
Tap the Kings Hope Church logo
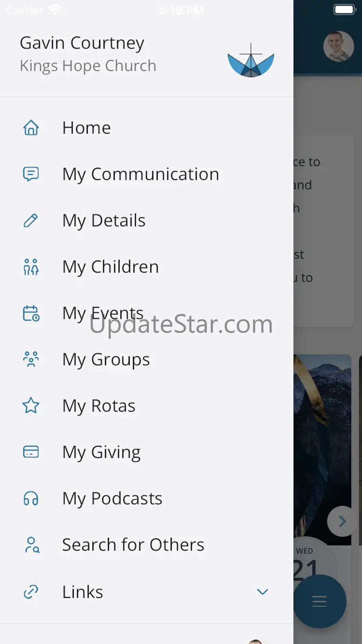click(251, 60)
